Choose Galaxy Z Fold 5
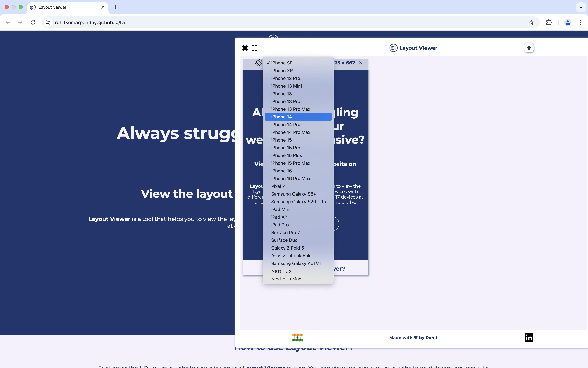 (298, 248)
